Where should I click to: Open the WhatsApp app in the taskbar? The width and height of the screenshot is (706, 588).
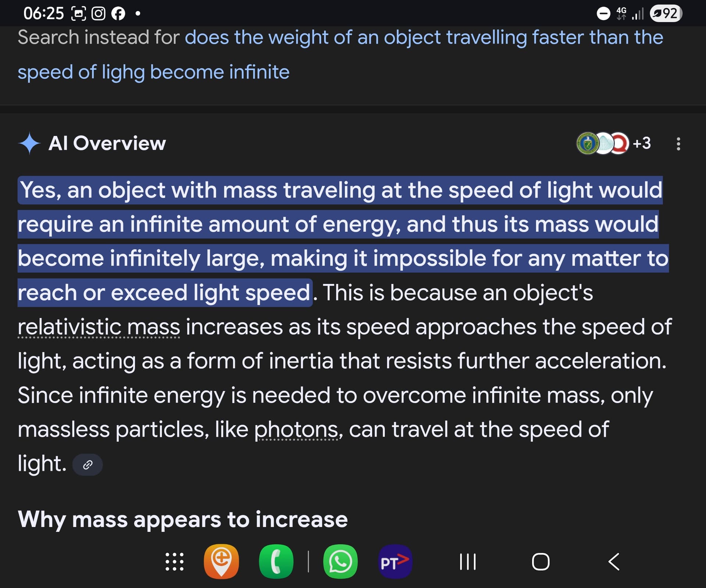(x=340, y=561)
